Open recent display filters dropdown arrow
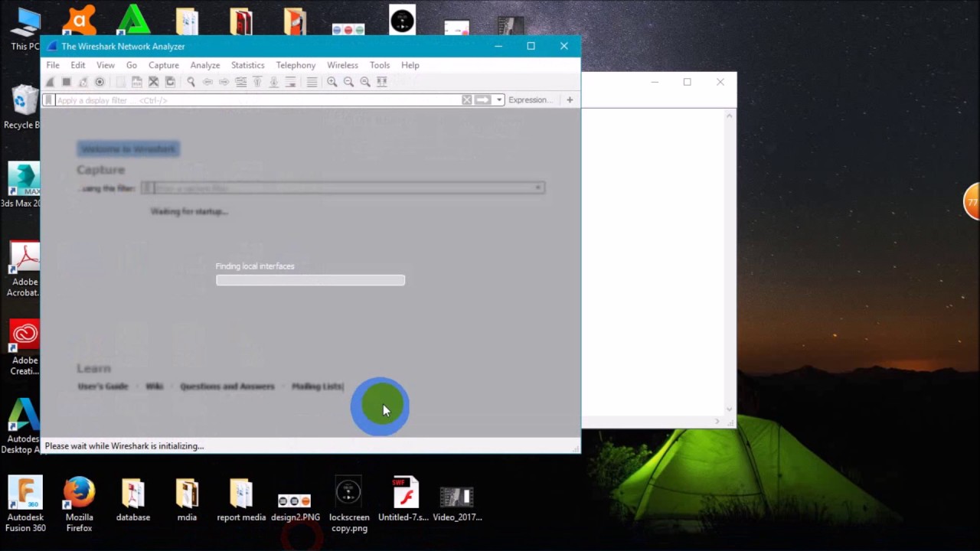This screenshot has width=980, height=551. pos(499,100)
